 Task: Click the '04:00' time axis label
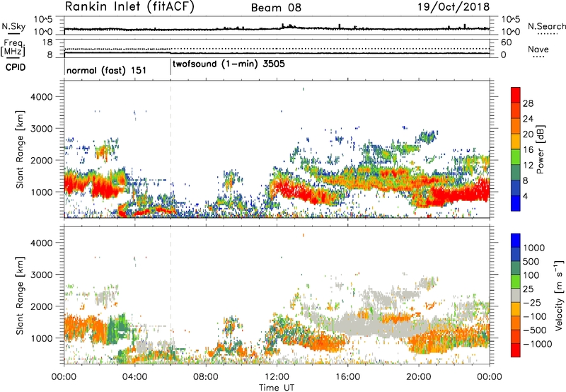(x=134, y=377)
